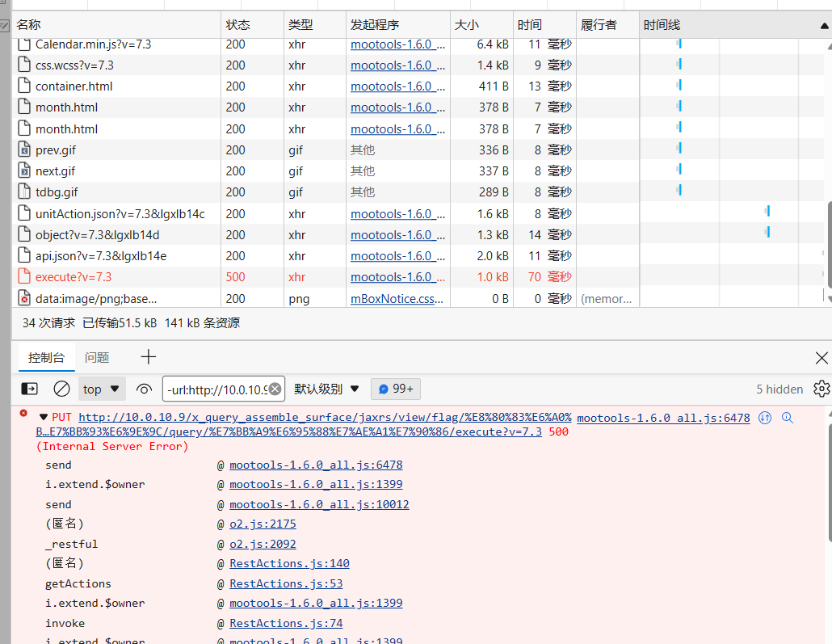The height and width of the screenshot is (644, 832).
Task: Click the live expression eye icon
Action: (x=144, y=389)
